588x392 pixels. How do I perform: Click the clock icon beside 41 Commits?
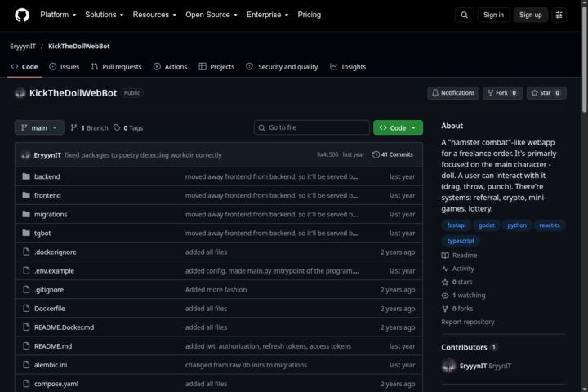pyautogui.click(x=376, y=154)
